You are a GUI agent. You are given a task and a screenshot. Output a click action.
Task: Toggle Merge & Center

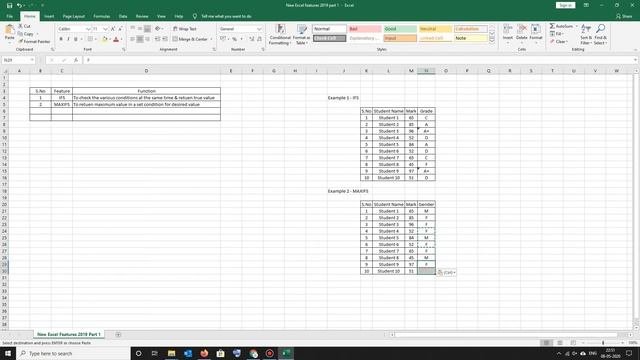point(190,39)
